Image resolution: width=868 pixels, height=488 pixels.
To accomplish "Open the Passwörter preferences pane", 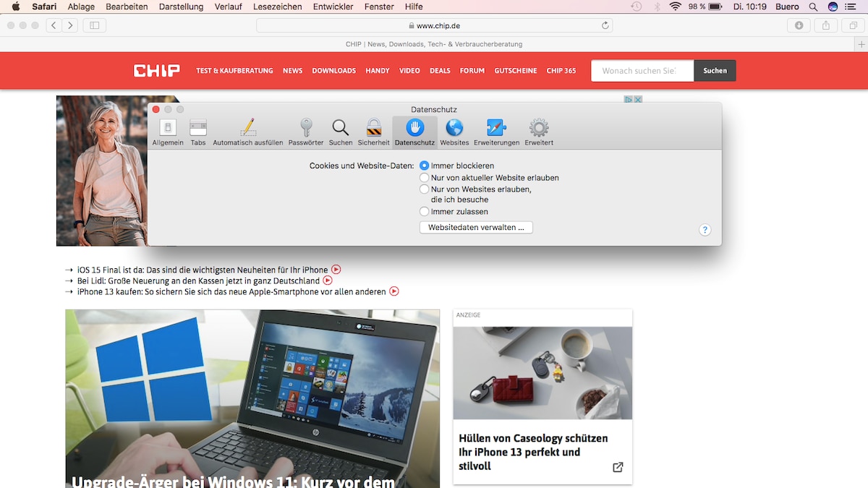I will (306, 133).
